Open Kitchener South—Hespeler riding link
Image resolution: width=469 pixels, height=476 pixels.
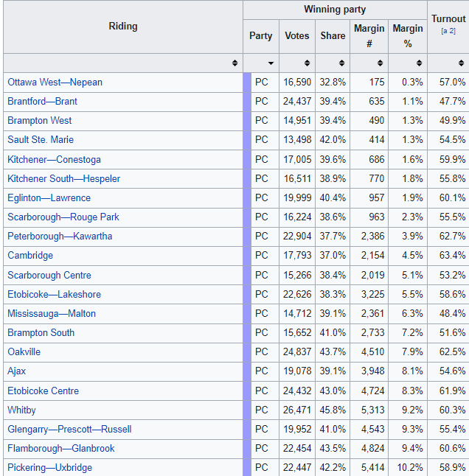coord(64,178)
